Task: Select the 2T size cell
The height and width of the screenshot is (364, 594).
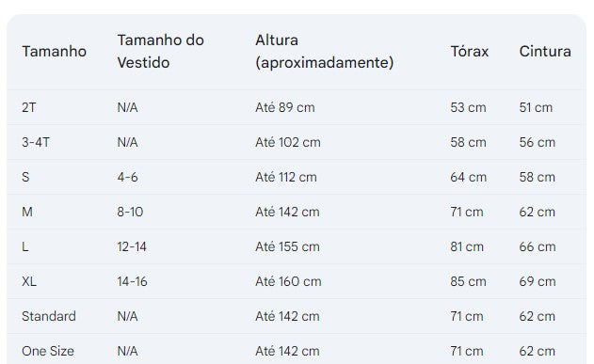Action: (29, 107)
